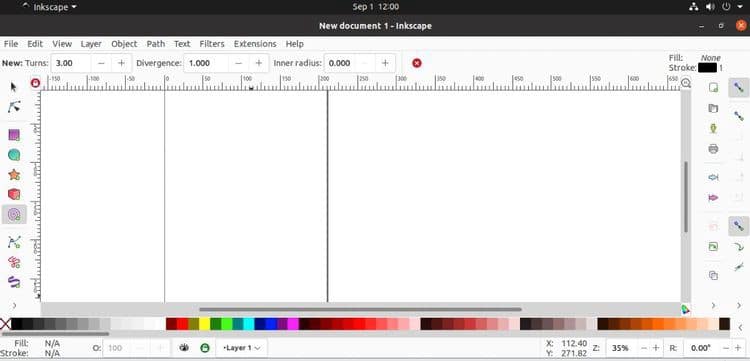
Task: Open the color management icon below scrollbar
Action: click(685, 309)
